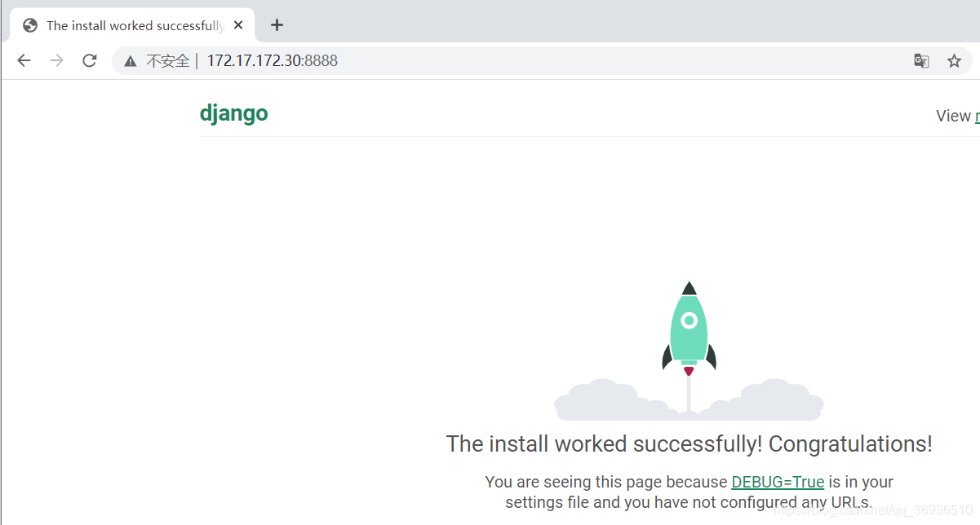
Task: Bookmark this page with the star
Action: point(954,60)
